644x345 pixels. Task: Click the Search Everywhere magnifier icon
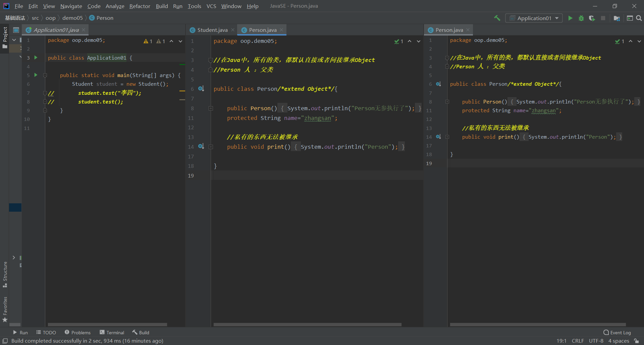pos(639,18)
